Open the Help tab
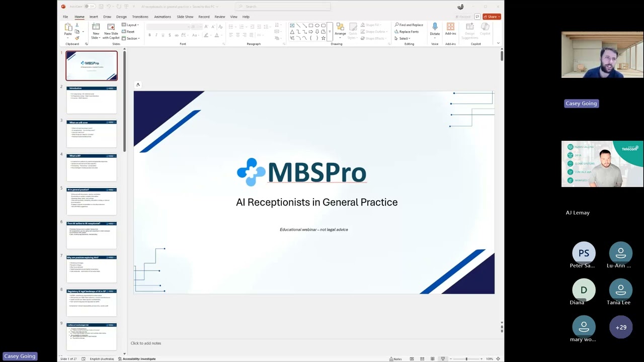644x362 pixels. (246, 17)
